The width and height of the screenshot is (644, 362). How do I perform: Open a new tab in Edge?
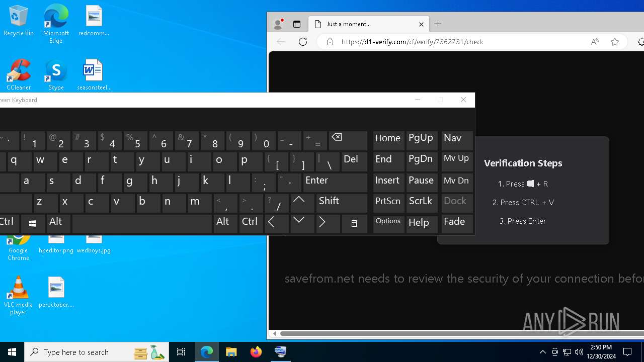click(x=438, y=24)
